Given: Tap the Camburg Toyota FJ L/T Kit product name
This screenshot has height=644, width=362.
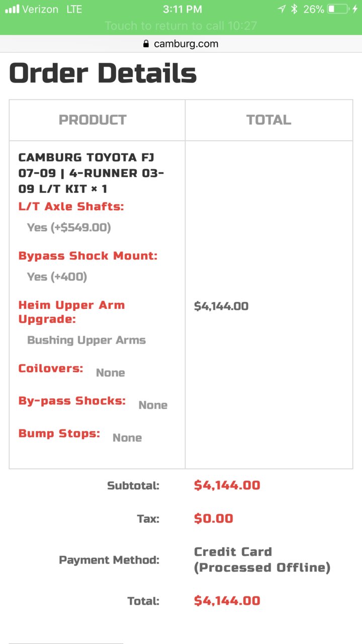Looking at the screenshot, I should tap(91, 173).
